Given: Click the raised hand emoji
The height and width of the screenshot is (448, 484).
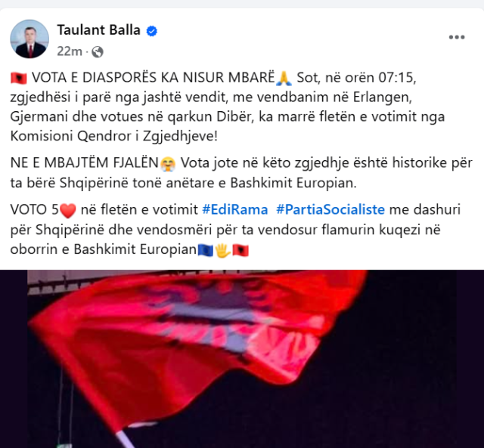Looking at the screenshot, I should (223, 250).
